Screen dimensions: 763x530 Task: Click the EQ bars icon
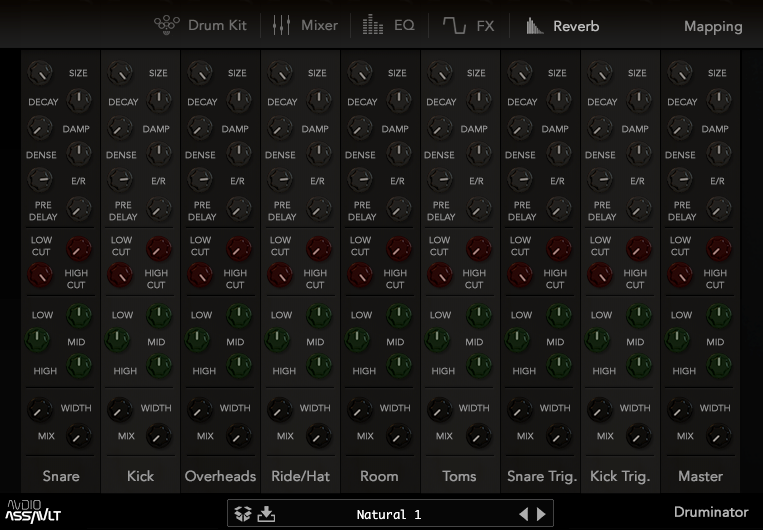tap(373, 25)
